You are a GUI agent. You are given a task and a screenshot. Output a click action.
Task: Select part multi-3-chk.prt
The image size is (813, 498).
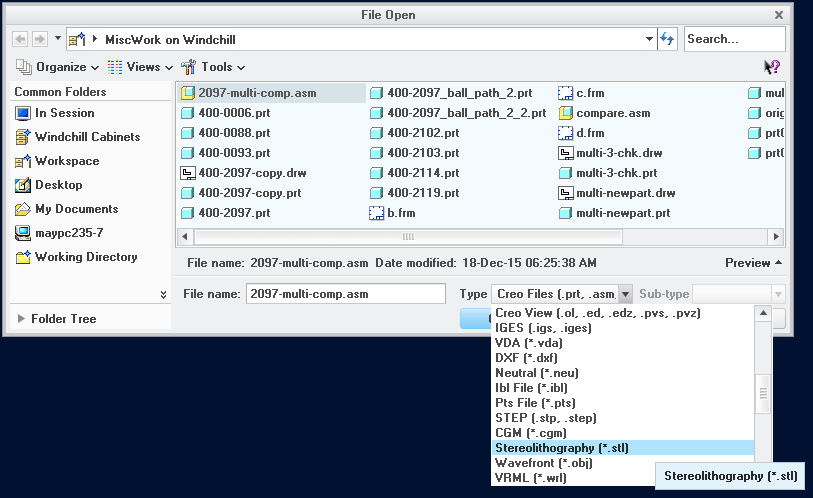608,173
